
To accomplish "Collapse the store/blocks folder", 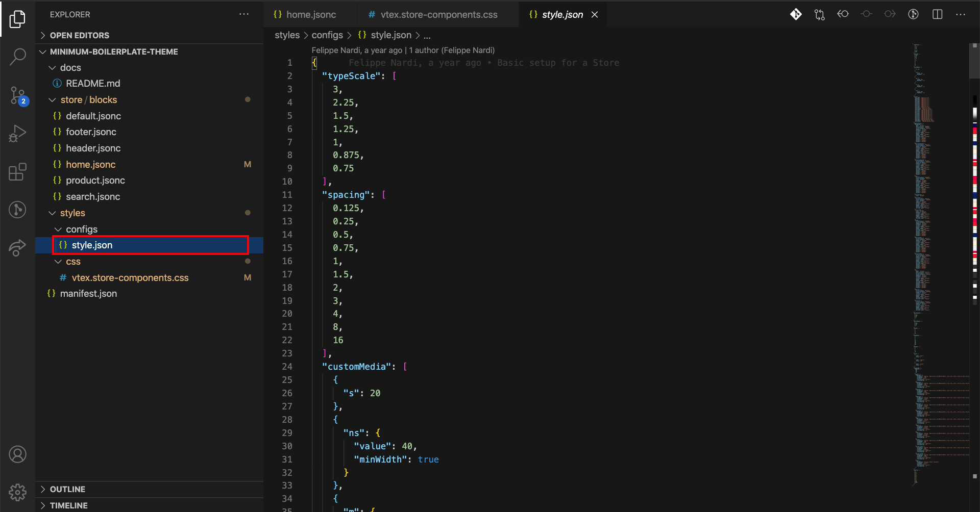I will 149,99.
